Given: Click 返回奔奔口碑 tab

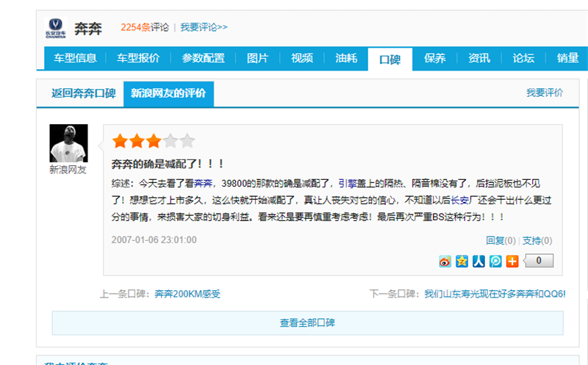Looking at the screenshot, I should click(83, 93).
